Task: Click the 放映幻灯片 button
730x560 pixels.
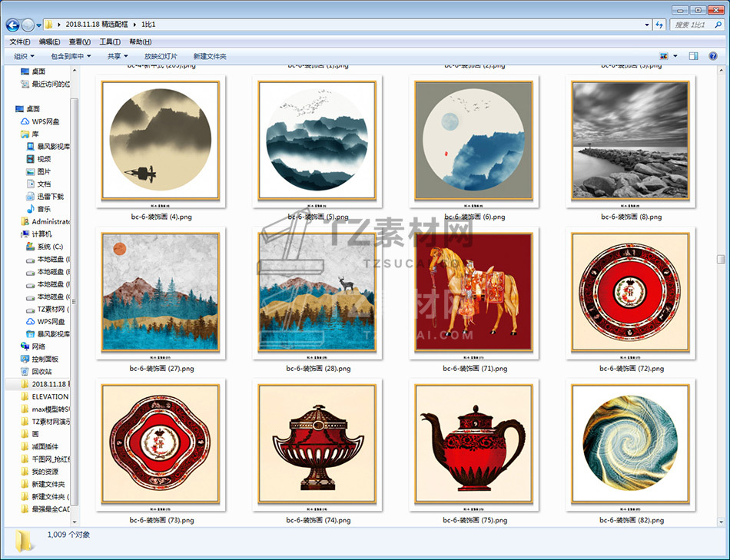Action: [161, 56]
